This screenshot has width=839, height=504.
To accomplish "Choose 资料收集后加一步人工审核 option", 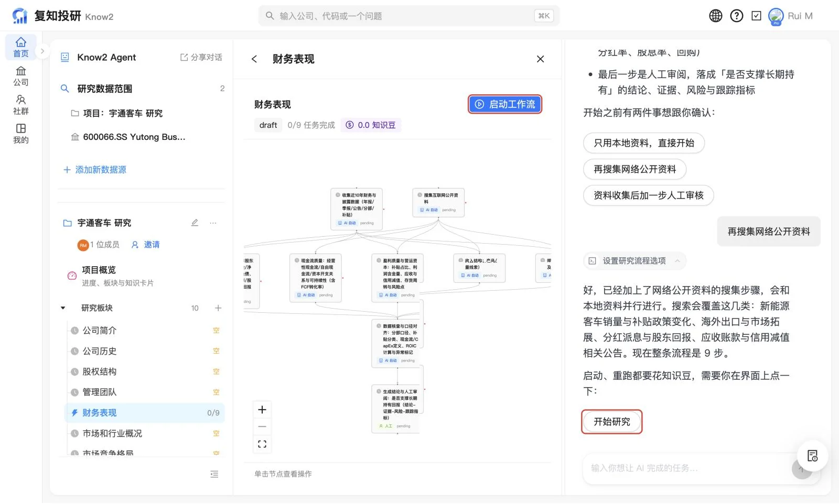I will (x=648, y=195).
